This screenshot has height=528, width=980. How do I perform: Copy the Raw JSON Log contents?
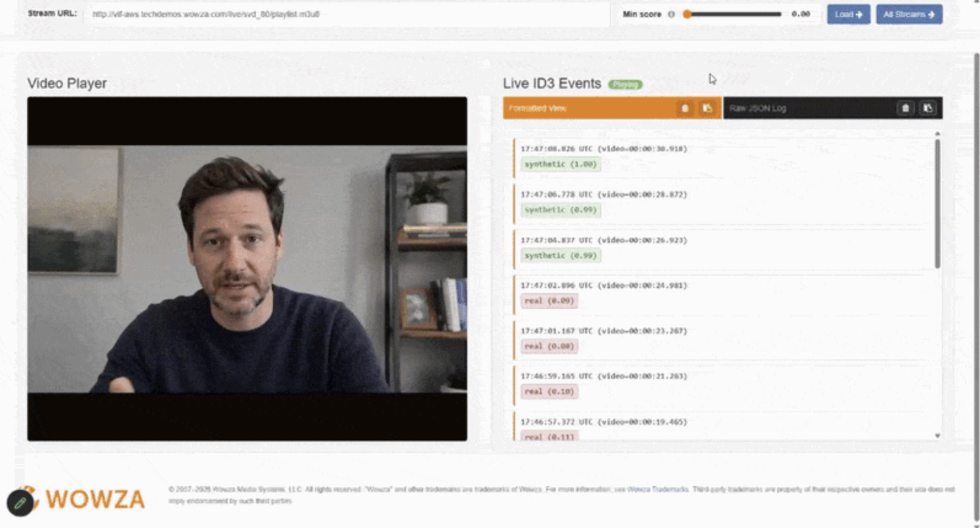click(928, 108)
